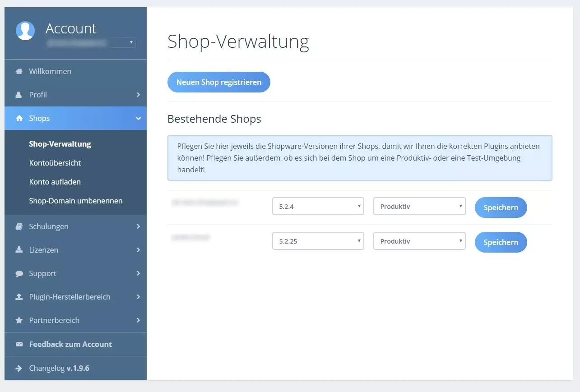Viewport: 580px width, 392px height.
Task: Open the 5.2.25 version dropdown
Action: (x=318, y=241)
